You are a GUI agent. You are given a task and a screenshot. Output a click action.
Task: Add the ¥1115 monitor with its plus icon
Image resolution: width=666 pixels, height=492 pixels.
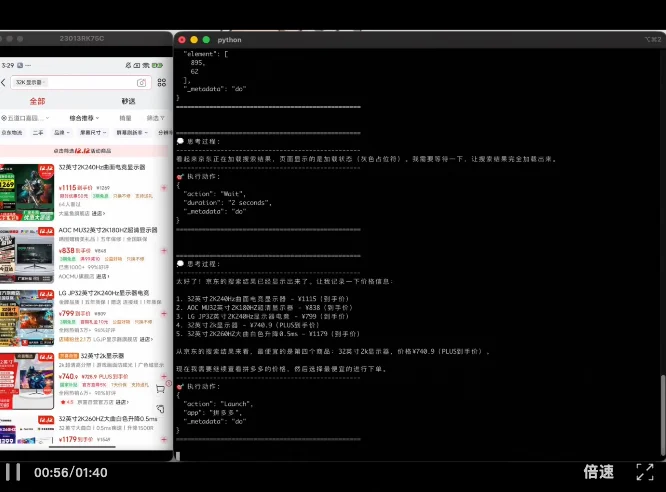tap(164, 188)
